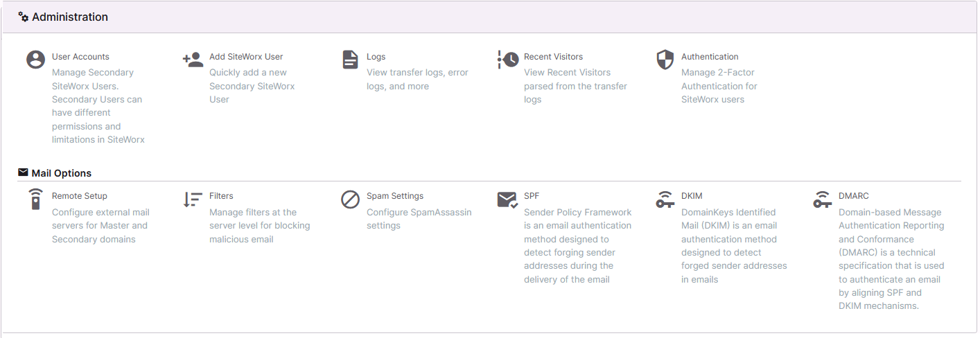Click the Spam Settings blocked-circle icon
This screenshot has height=338, width=980.
tap(351, 199)
